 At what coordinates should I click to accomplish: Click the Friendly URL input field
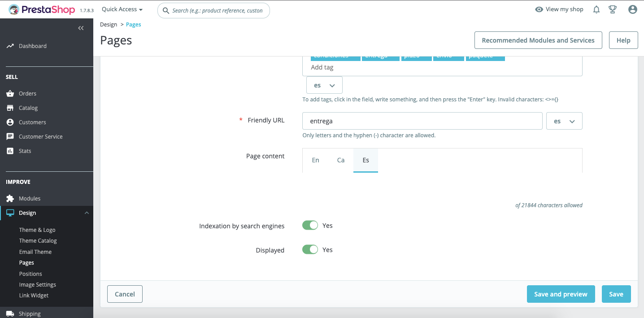tap(422, 121)
